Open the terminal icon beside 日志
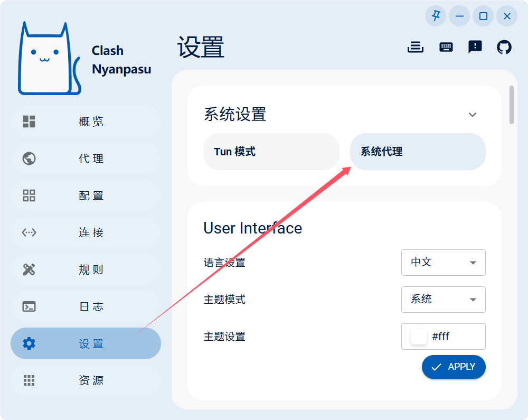528x420 pixels. click(x=29, y=306)
